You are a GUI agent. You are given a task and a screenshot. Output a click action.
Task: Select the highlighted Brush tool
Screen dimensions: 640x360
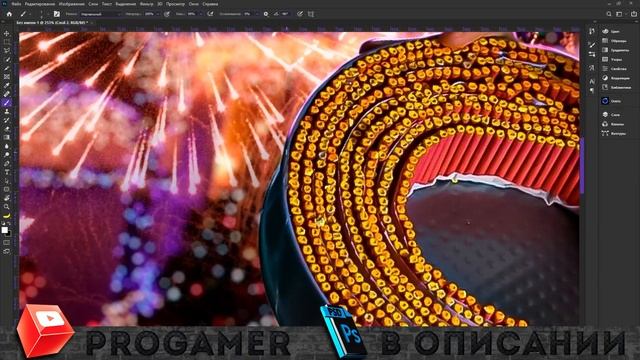(x=7, y=103)
